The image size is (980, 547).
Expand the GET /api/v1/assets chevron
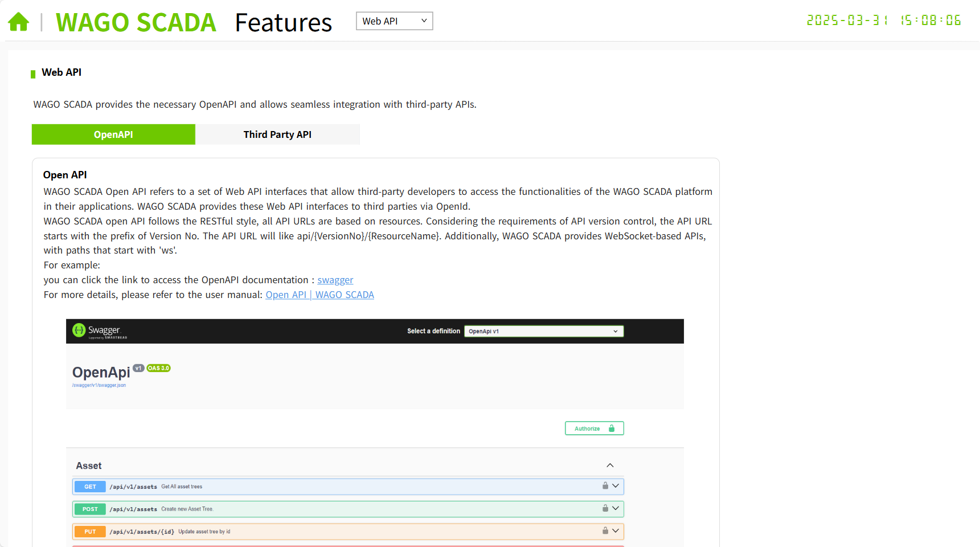(x=616, y=486)
